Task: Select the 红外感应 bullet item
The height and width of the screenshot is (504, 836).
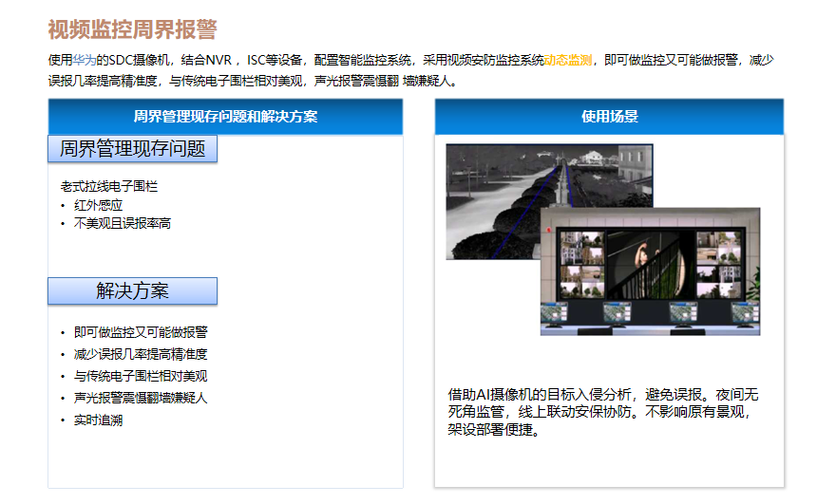Action: coord(99,205)
